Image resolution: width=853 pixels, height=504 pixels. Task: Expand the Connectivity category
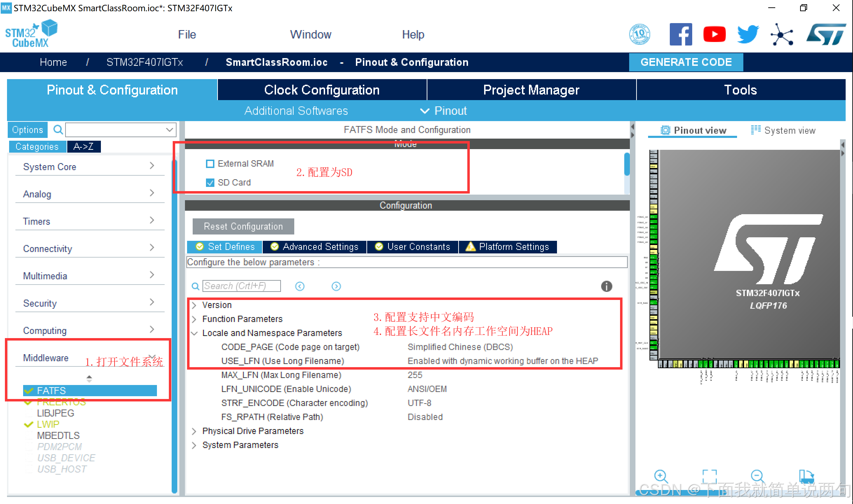89,248
